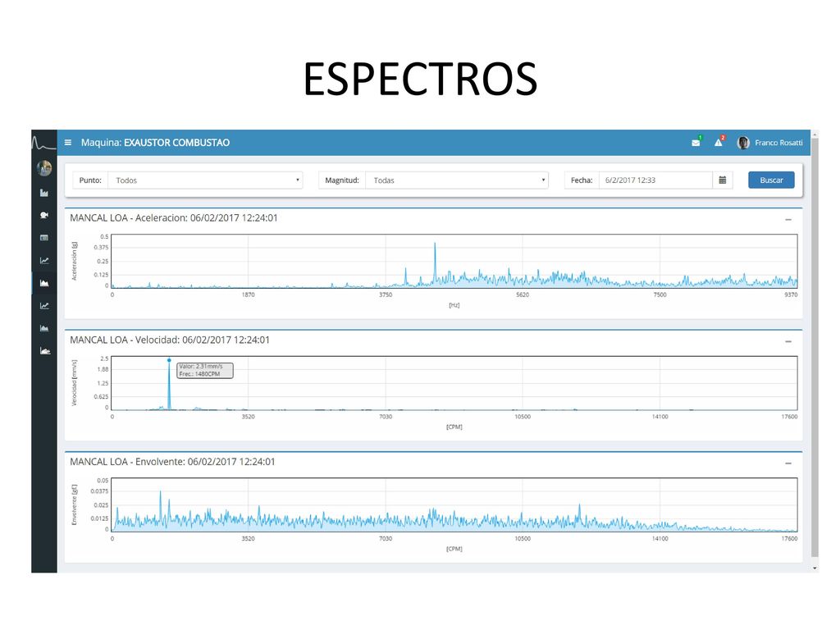
Task: Click the '[CPM]' axis label under Envolvente chart
Action: (454, 549)
